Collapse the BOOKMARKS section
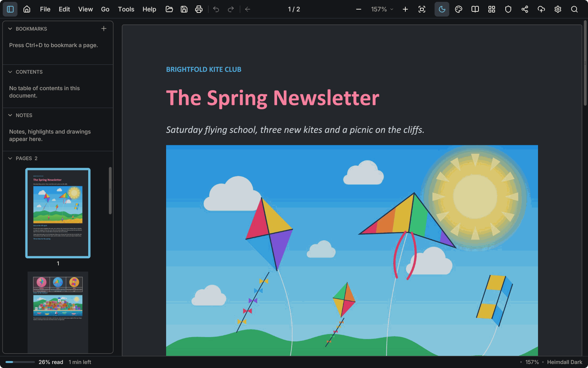The image size is (588, 368). [10, 29]
